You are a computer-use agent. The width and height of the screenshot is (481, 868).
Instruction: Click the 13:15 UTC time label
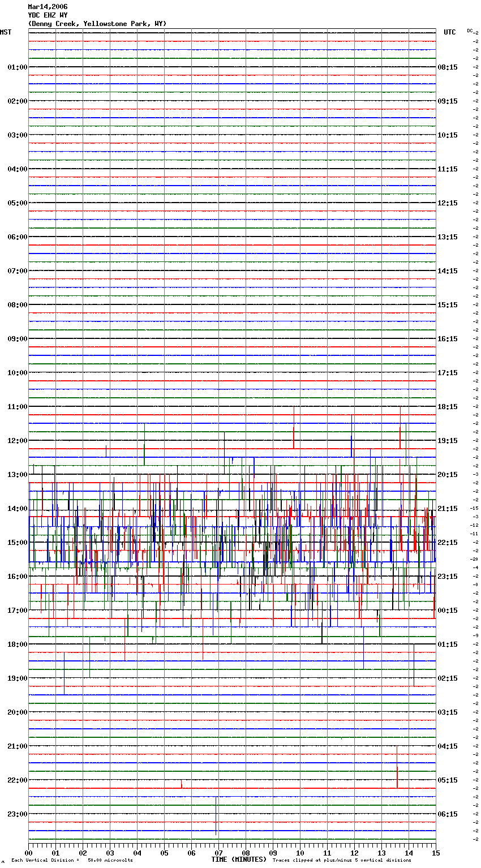point(448,237)
